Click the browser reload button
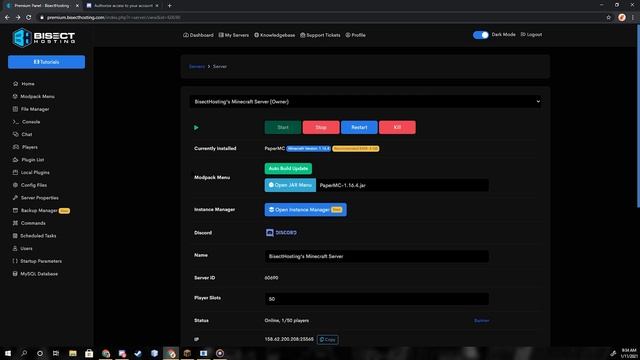 click(x=29, y=18)
